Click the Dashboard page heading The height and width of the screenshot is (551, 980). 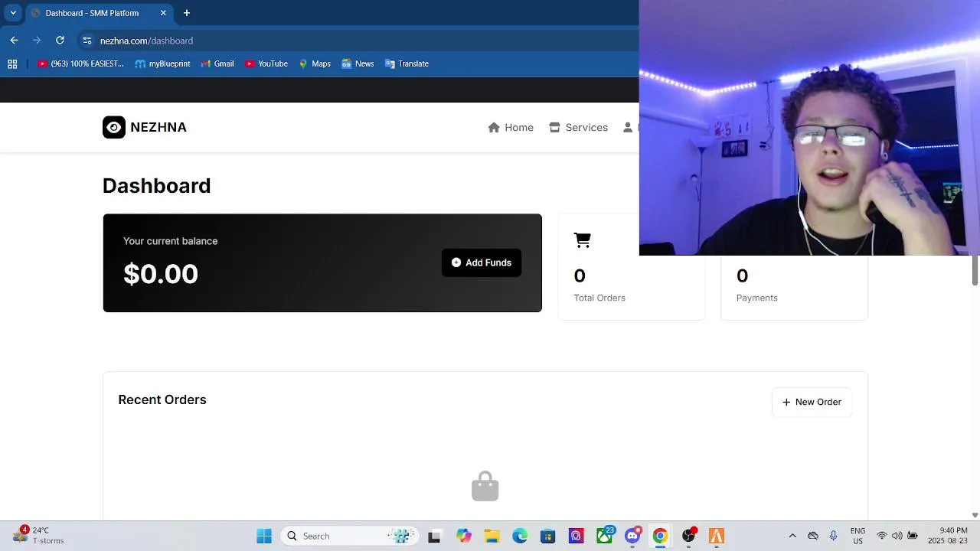pos(156,186)
